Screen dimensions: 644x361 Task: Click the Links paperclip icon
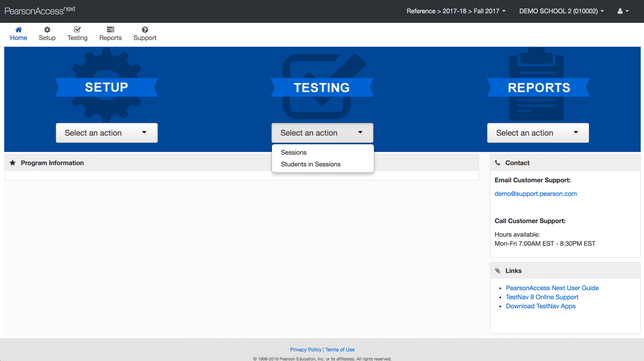point(498,271)
